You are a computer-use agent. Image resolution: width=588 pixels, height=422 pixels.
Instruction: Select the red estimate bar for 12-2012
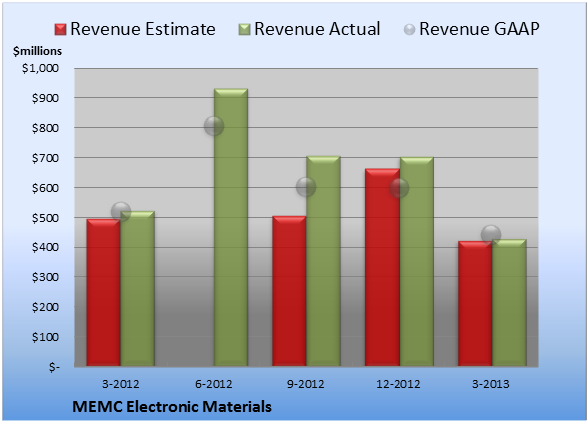pos(382,267)
